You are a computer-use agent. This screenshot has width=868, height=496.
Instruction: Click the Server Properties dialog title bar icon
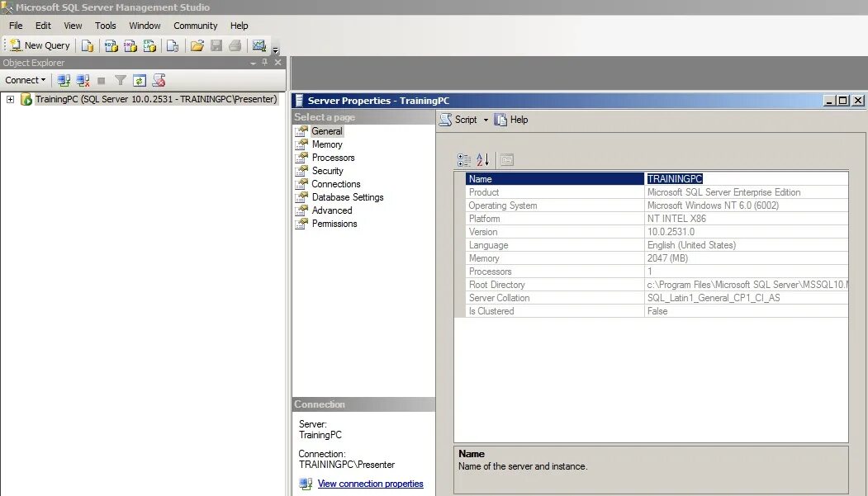tap(299, 101)
